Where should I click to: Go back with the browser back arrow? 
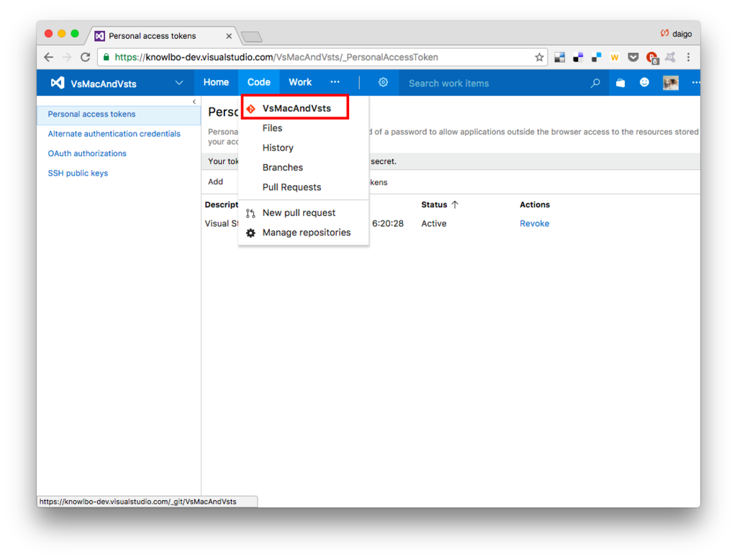(x=49, y=58)
